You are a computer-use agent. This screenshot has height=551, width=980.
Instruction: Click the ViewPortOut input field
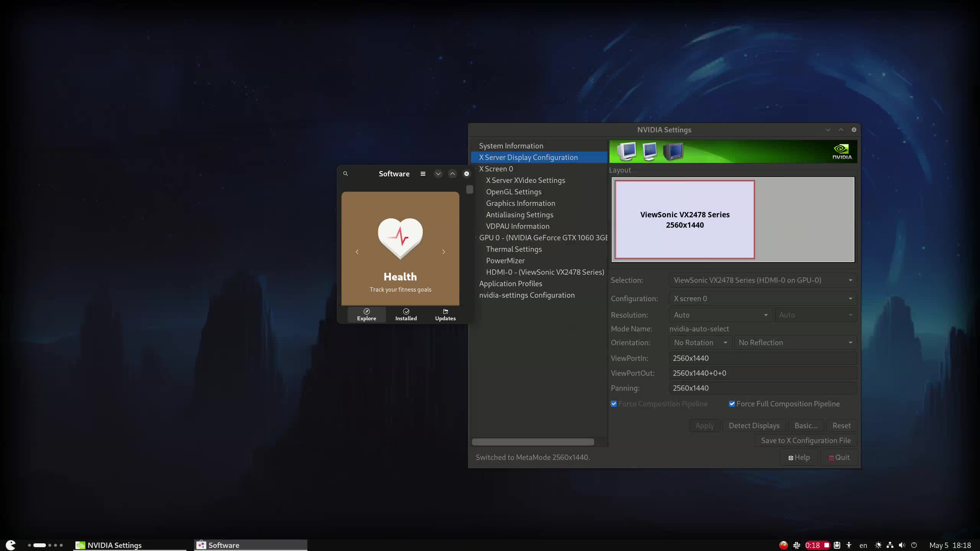click(x=763, y=373)
